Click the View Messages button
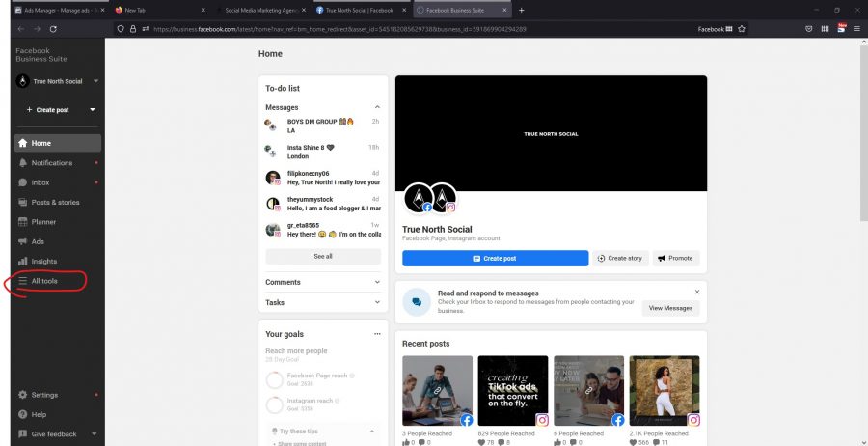Screen dimensions: 868x446 670,308
